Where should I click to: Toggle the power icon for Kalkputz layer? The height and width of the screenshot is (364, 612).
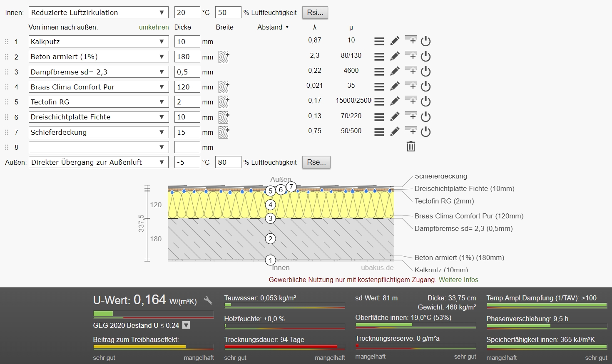pos(425,41)
